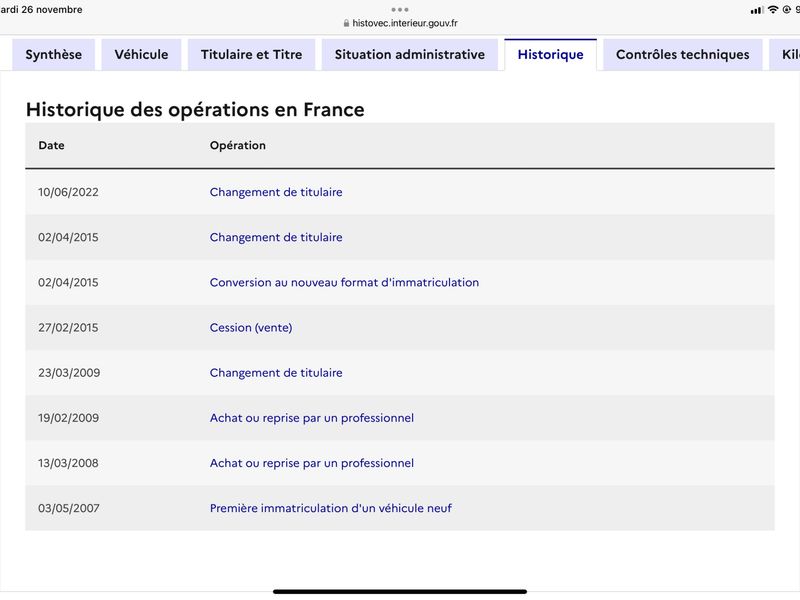The height and width of the screenshot is (600, 800).
Task: Select the Historique tab
Action: tap(551, 55)
